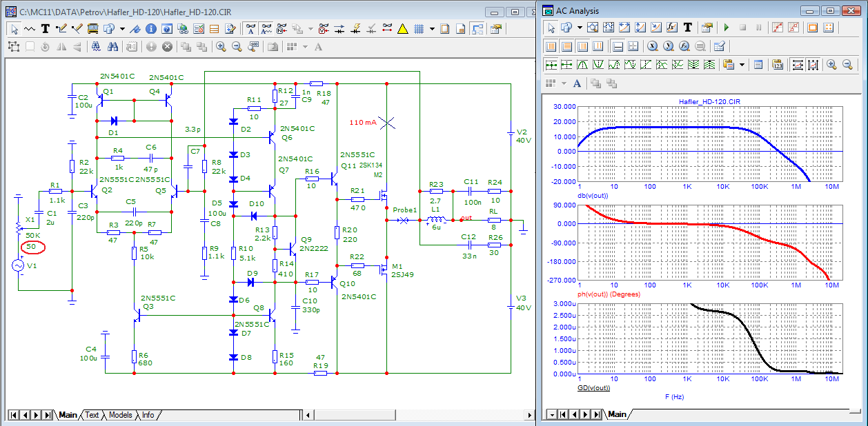Click the Y cursor function icon in AC Analysis
868x426 pixels.
(x=668, y=46)
